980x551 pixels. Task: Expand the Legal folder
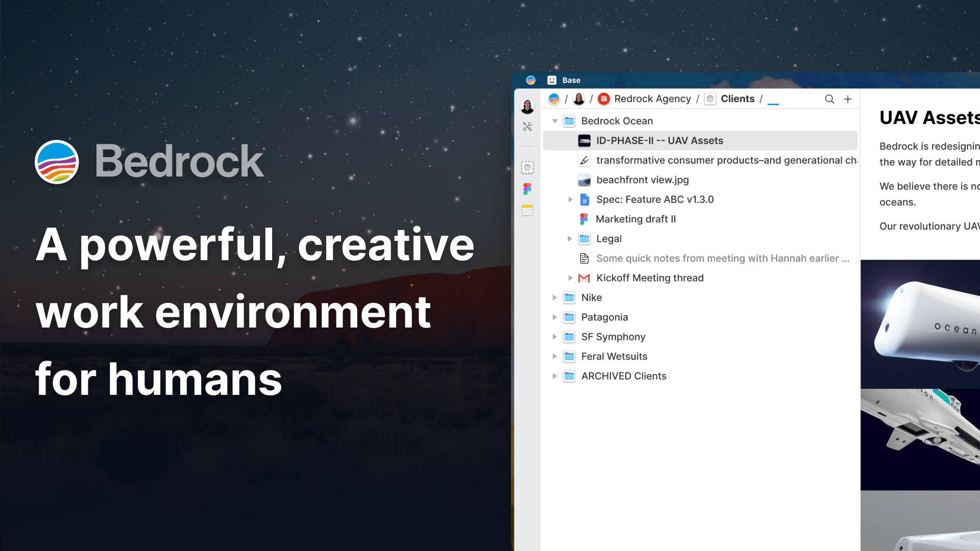[x=570, y=239]
